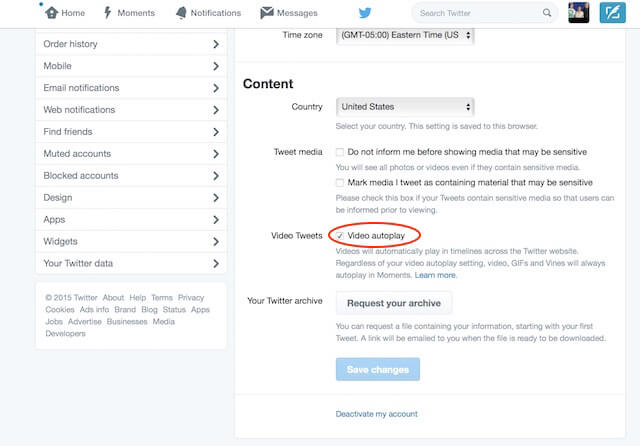Screen dimensions: 640x446
Task: Click the Request your archive button
Action: 394,303
